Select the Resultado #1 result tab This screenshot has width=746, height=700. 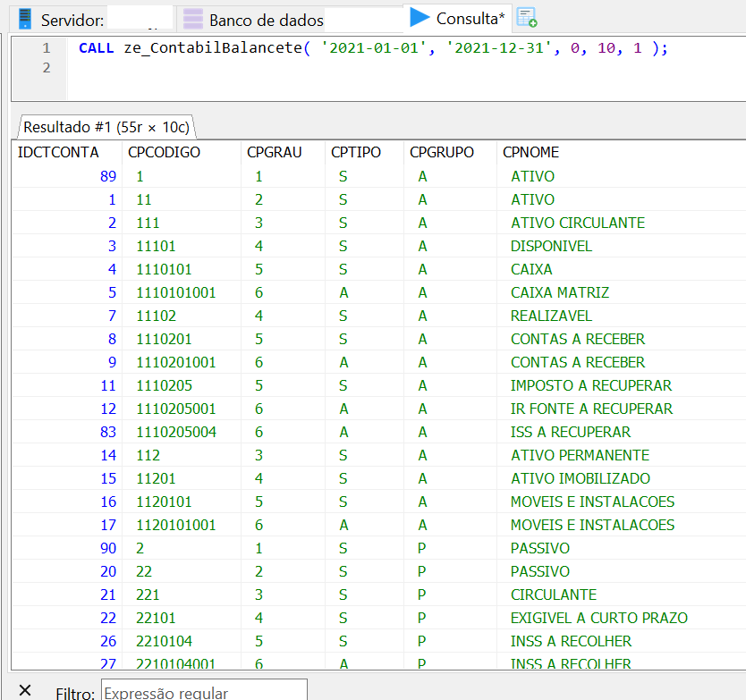click(106, 127)
